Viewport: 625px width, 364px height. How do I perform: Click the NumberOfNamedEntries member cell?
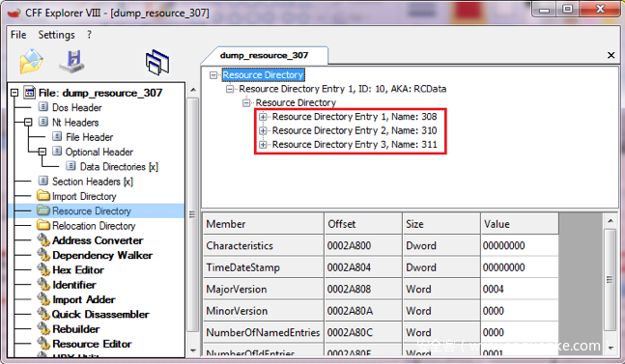pos(264,332)
